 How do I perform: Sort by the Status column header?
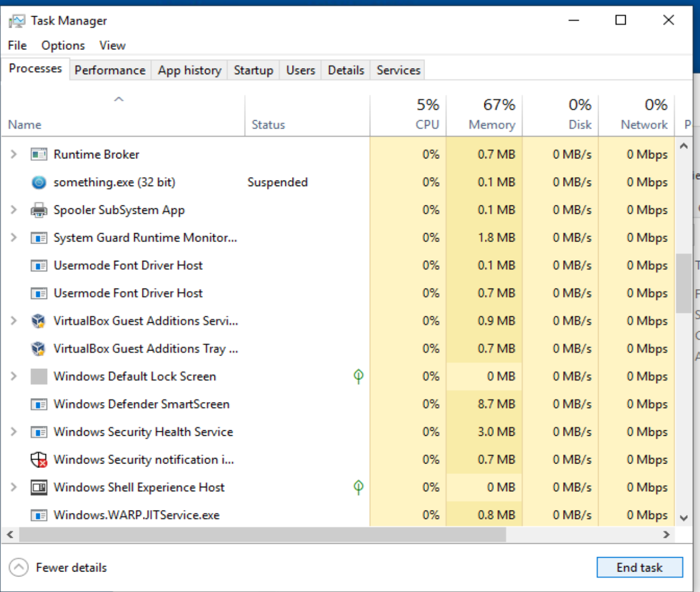click(307, 116)
